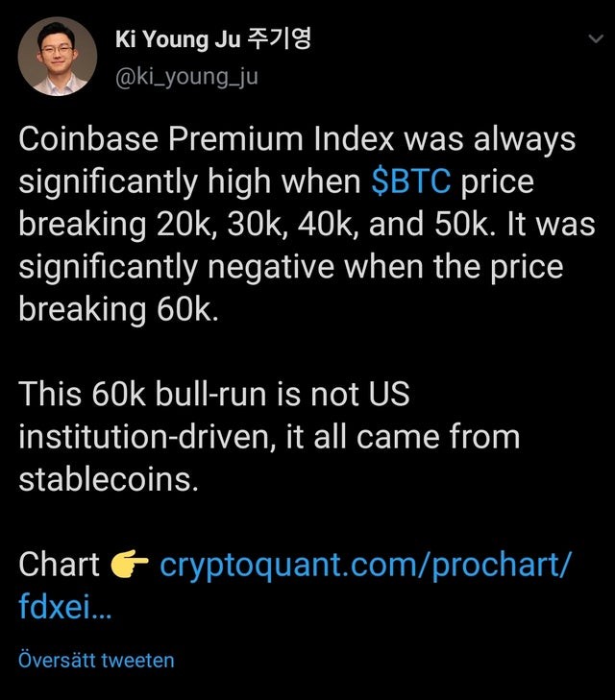Expand the tweet options chevron menu

[596, 38]
